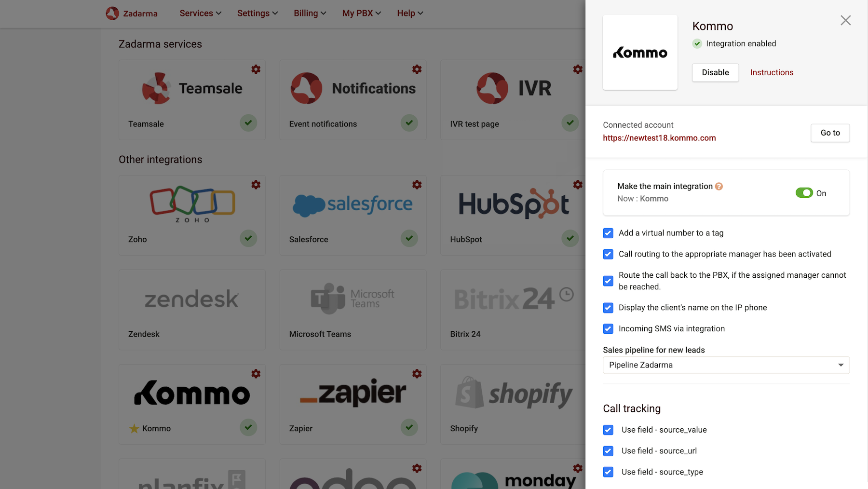The image size is (868, 489).
Task: Open the Microsoft Teams integration card
Action: click(353, 310)
